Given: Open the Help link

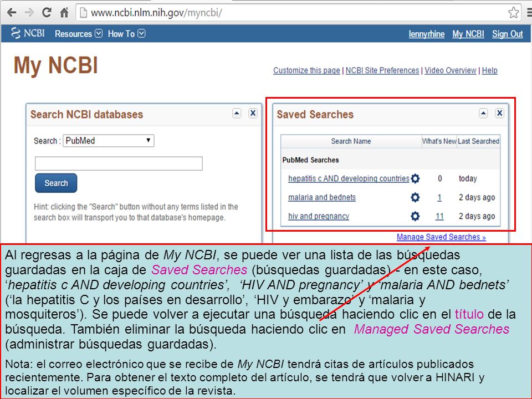Looking at the screenshot, I should click(489, 70).
